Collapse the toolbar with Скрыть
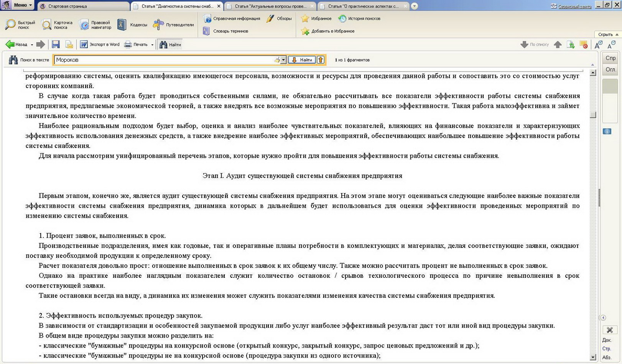The width and height of the screenshot is (622, 364). (608, 34)
